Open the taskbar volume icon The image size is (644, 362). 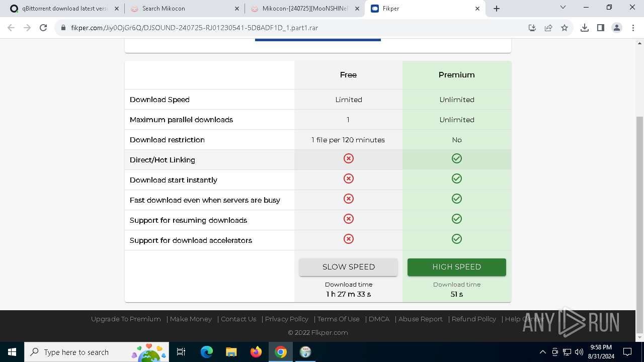[x=579, y=352]
